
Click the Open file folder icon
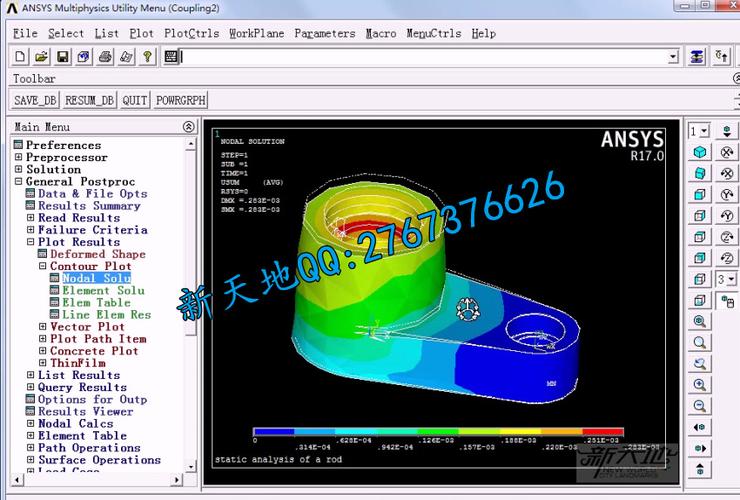[42, 57]
